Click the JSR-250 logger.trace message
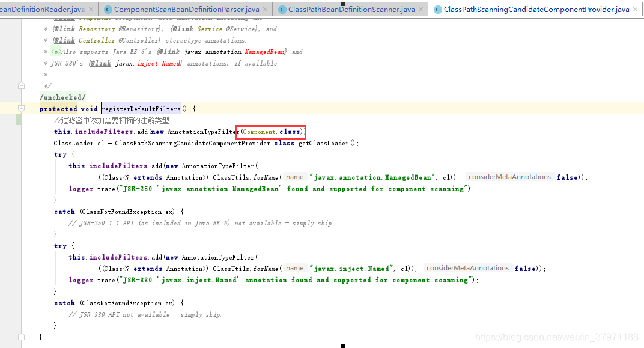The image size is (644, 348). click(x=293, y=189)
